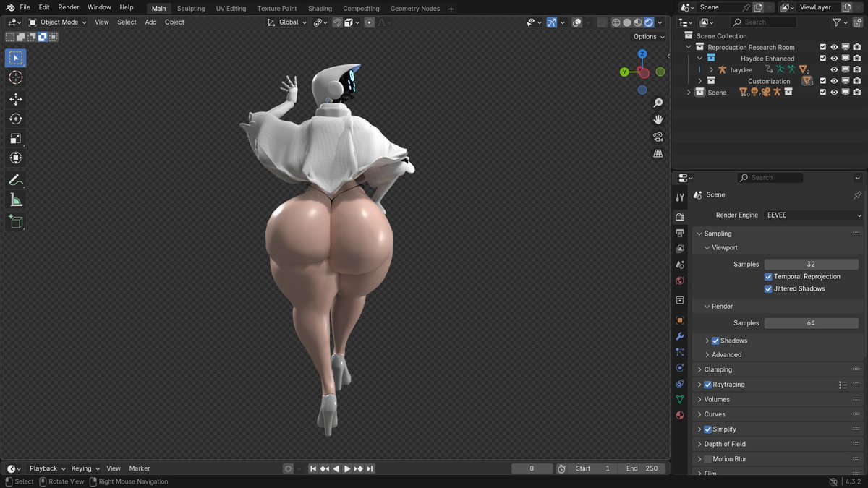Select the Add Cube tool
868x488 pixels.
16,221
